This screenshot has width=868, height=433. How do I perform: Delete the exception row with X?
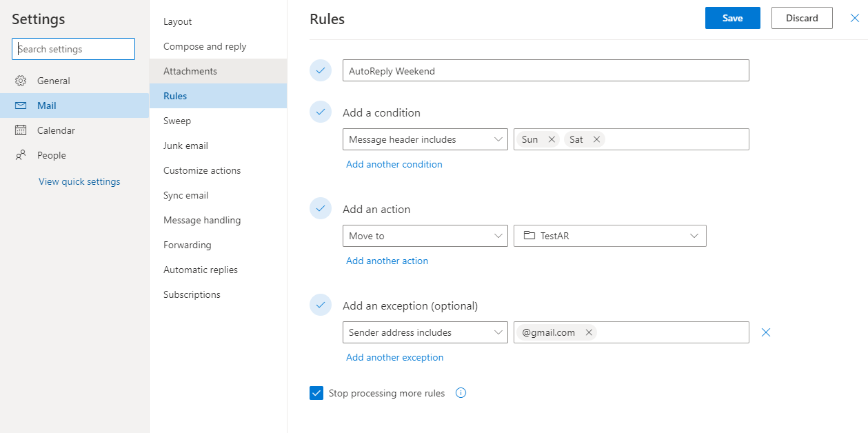pos(765,332)
